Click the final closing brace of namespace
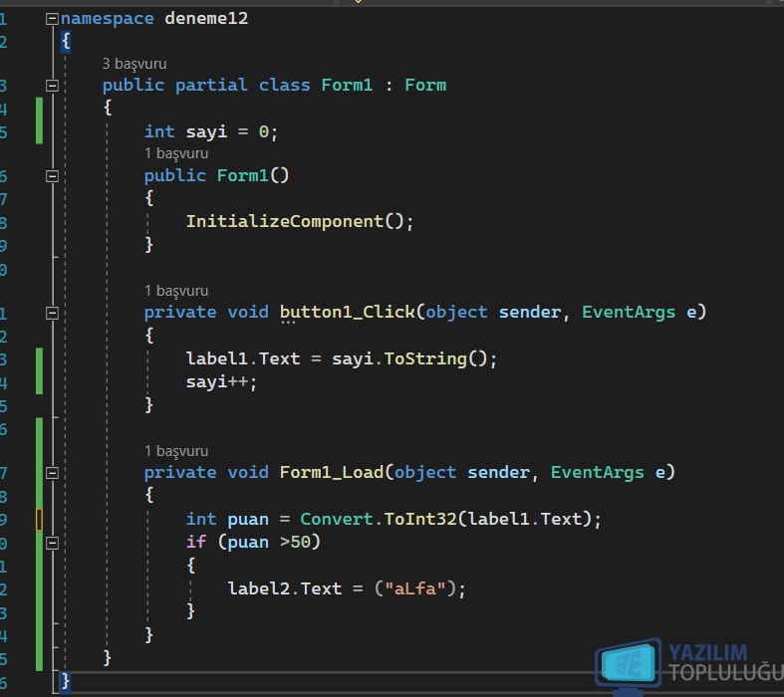784x697 pixels. [x=65, y=680]
